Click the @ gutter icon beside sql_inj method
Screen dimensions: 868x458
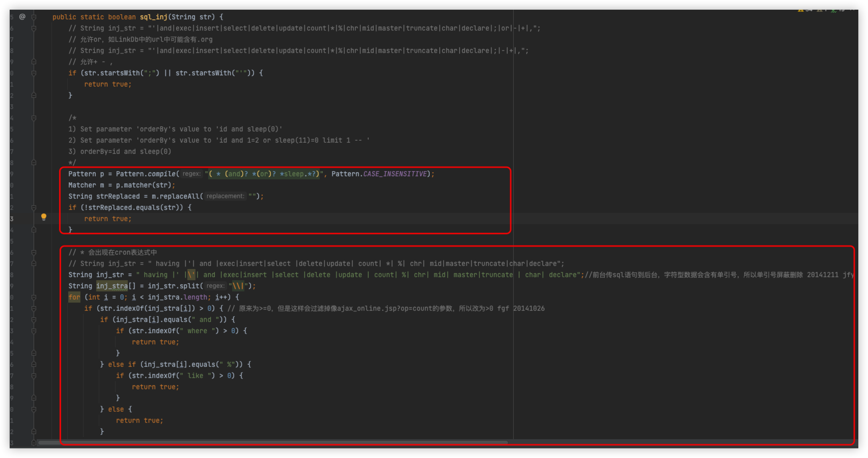(x=22, y=17)
